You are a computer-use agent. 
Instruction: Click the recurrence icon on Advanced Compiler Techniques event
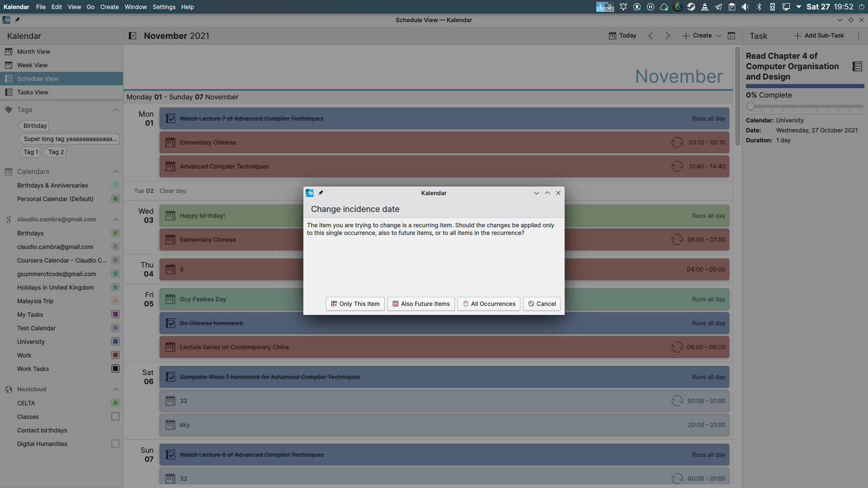pyautogui.click(x=677, y=166)
